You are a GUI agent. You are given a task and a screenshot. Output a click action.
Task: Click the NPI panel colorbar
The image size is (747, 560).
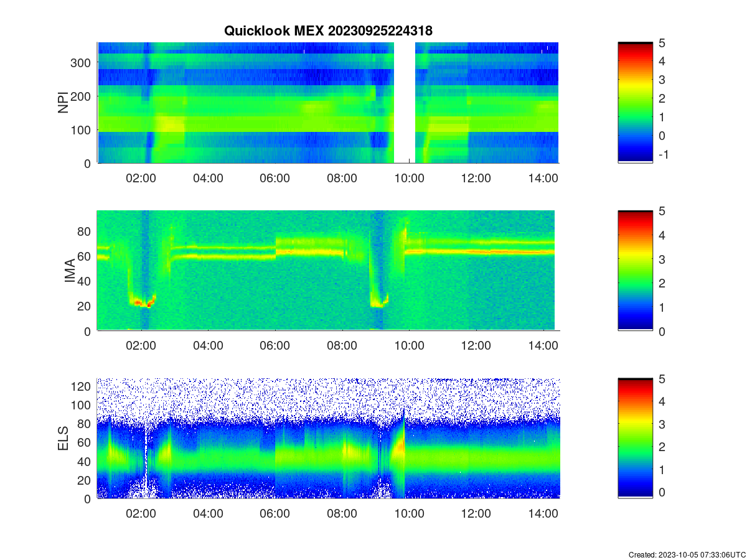(635, 103)
